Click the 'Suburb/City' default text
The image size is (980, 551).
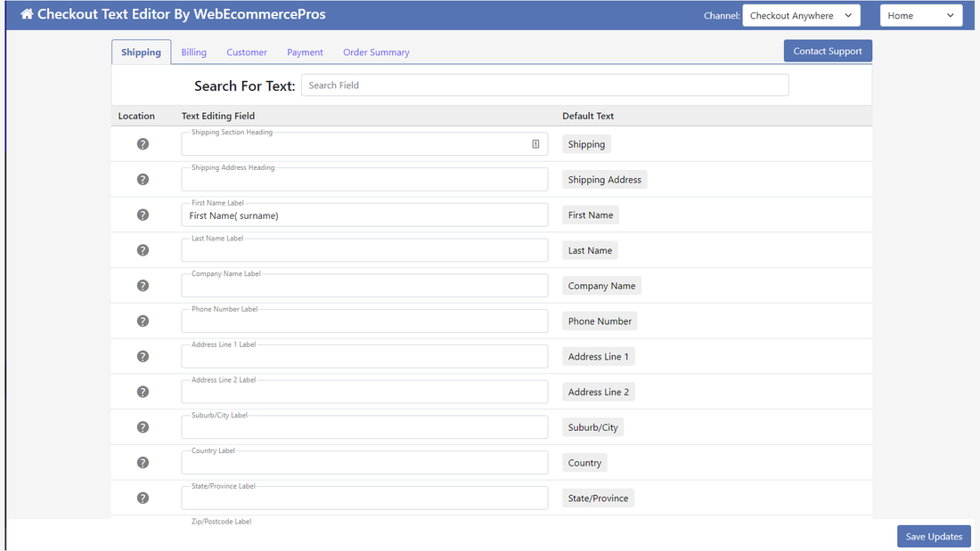pyautogui.click(x=592, y=427)
